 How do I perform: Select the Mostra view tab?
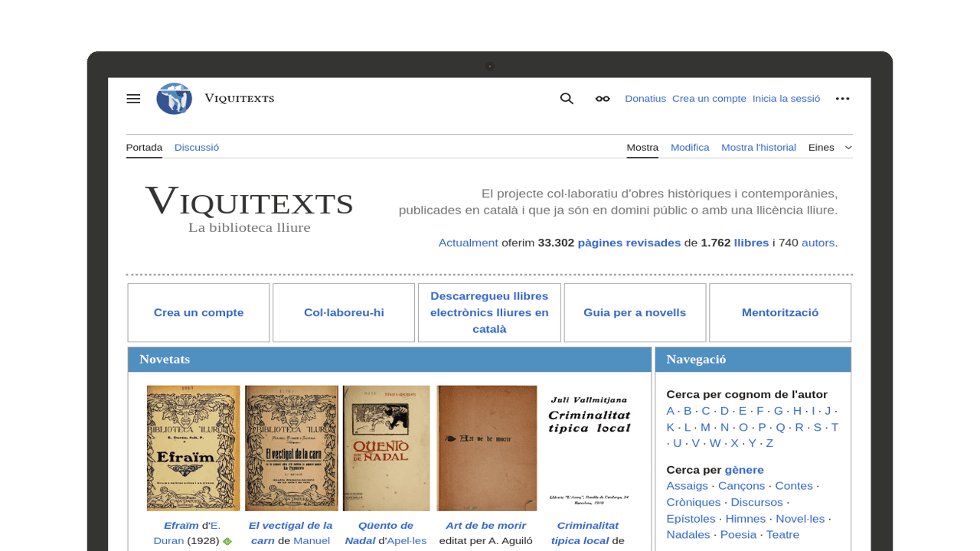(x=642, y=147)
